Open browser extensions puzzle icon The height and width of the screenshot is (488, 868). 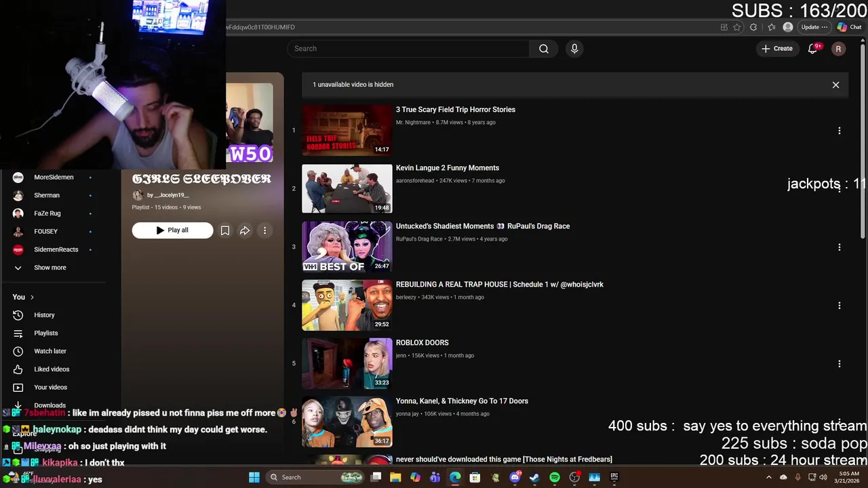click(753, 27)
